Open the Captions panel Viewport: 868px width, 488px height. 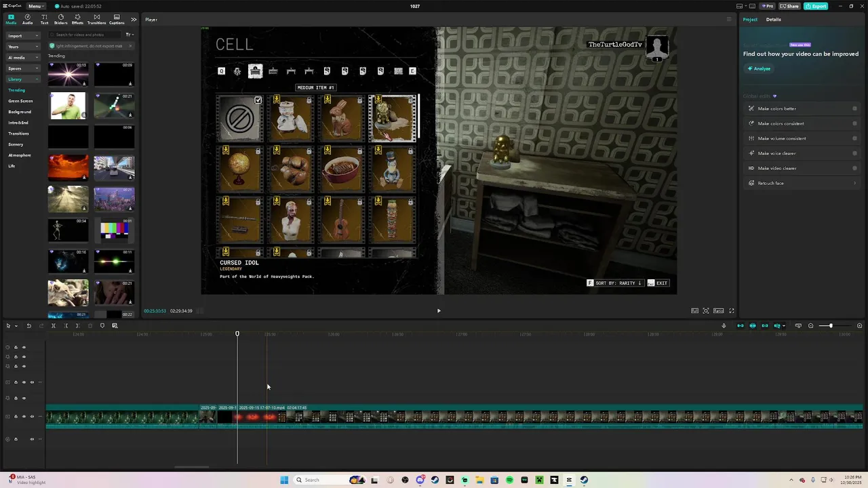117,19
